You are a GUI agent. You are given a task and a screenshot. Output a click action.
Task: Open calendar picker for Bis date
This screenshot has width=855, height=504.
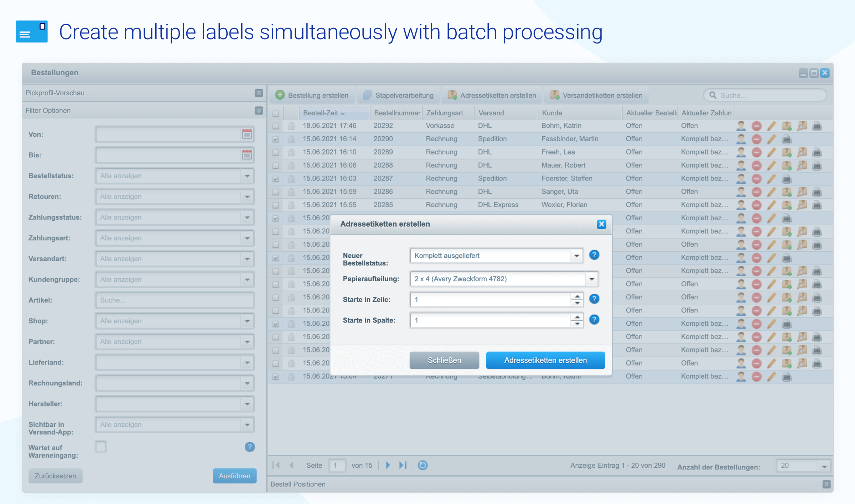tap(247, 155)
